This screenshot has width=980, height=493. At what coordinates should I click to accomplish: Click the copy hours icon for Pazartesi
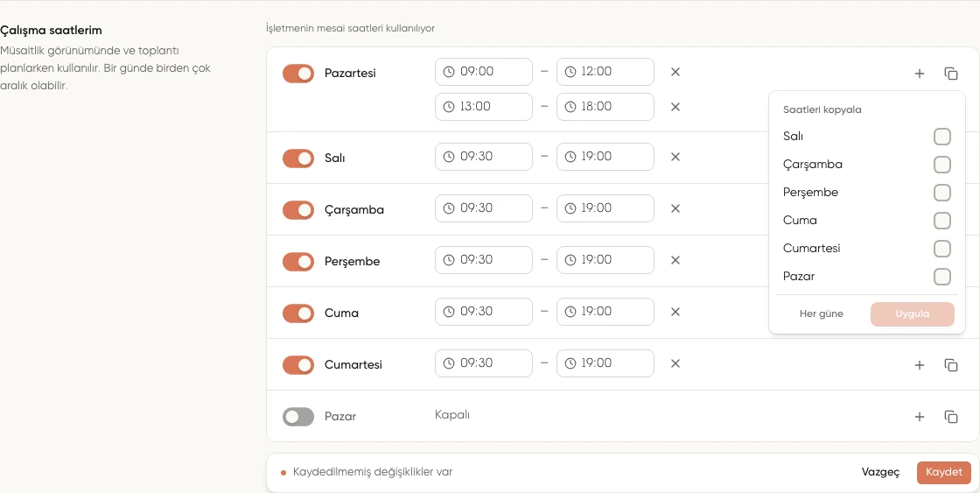click(x=950, y=74)
